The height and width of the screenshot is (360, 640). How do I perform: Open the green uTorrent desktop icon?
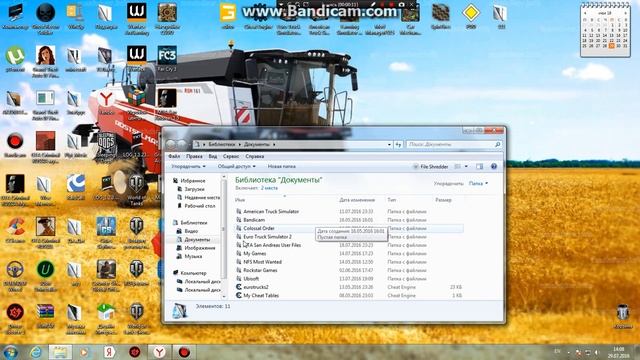coord(15,56)
